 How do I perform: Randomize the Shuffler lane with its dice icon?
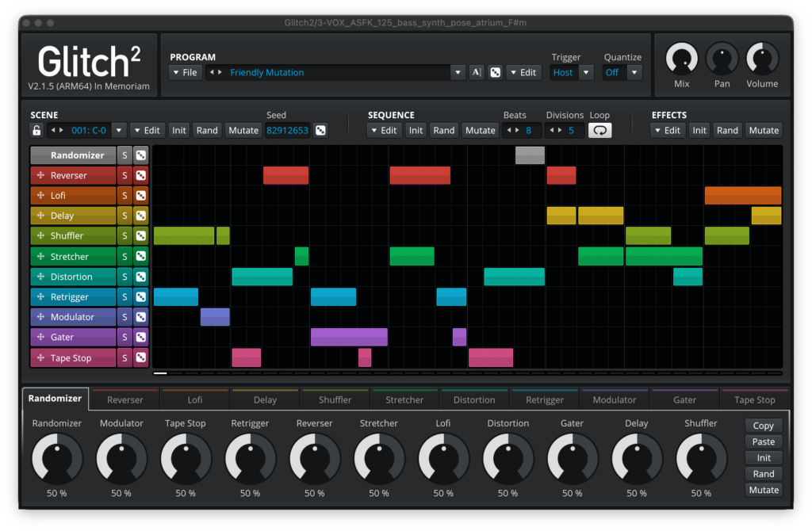(x=141, y=236)
